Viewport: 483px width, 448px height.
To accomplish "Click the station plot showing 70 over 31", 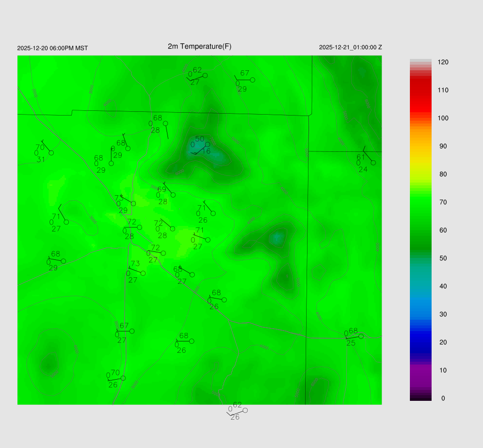I will pos(51,153).
